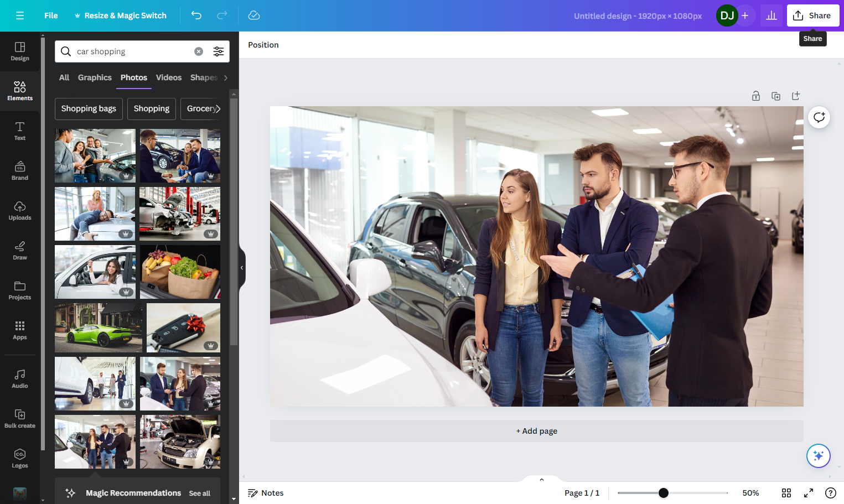The height and width of the screenshot is (504, 844).
Task: Collapse the side panel with arrow handle
Action: click(242, 268)
